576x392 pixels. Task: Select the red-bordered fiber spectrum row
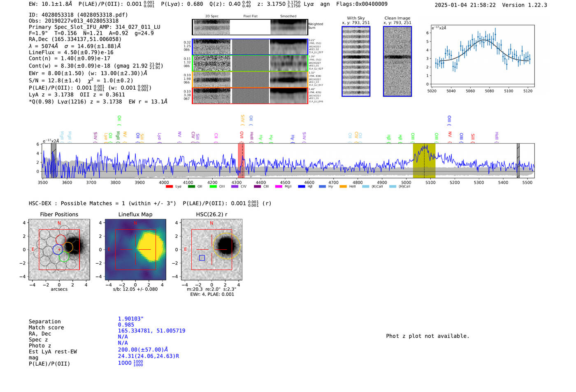click(250, 96)
